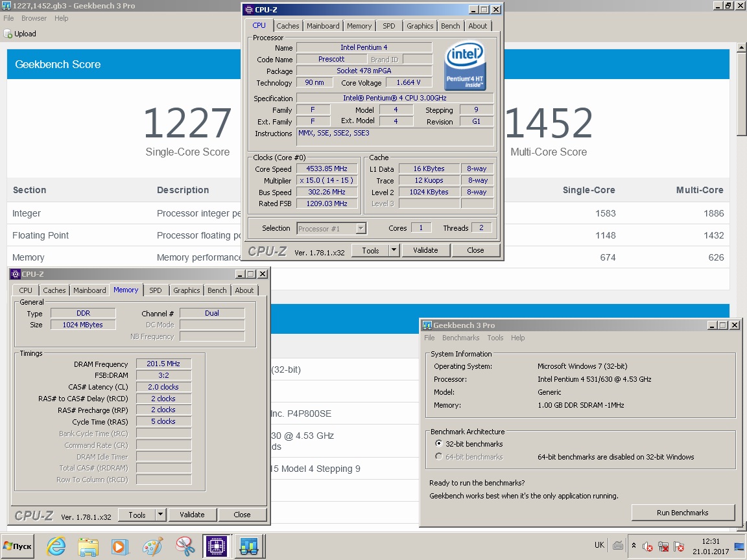The height and width of the screenshot is (560, 747).
Task: Open Tools dropdown arrow in CPU window
Action: (394, 250)
